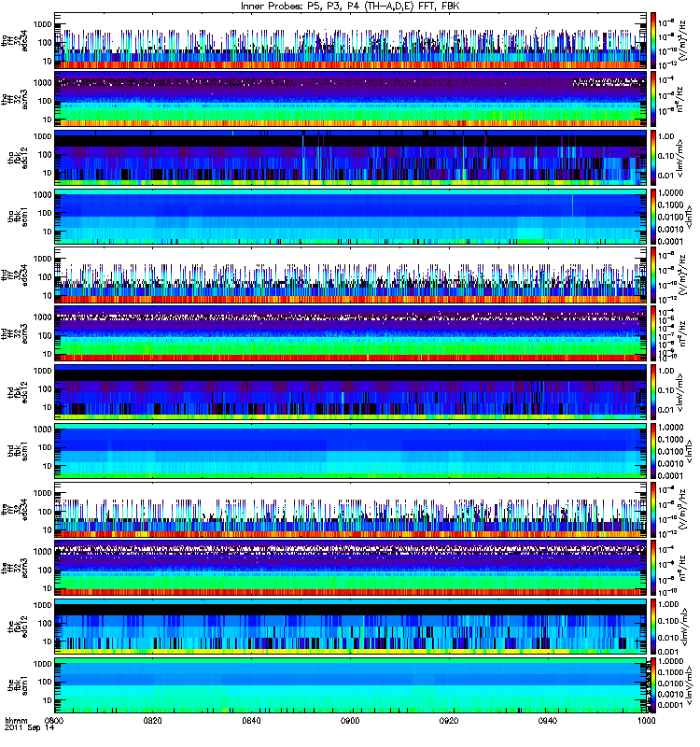Click the color bar beside tha fbk edc12
Screen dimensions: 700x747
pyautogui.click(x=652, y=158)
